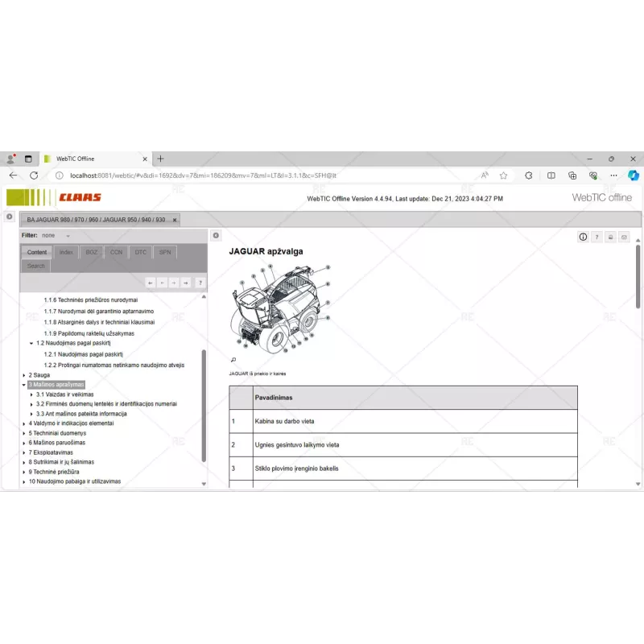The height and width of the screenshot is (644, 644).
Task: Switch to the SPN tab
Action: pyautogui.click(x=164, y=252)
